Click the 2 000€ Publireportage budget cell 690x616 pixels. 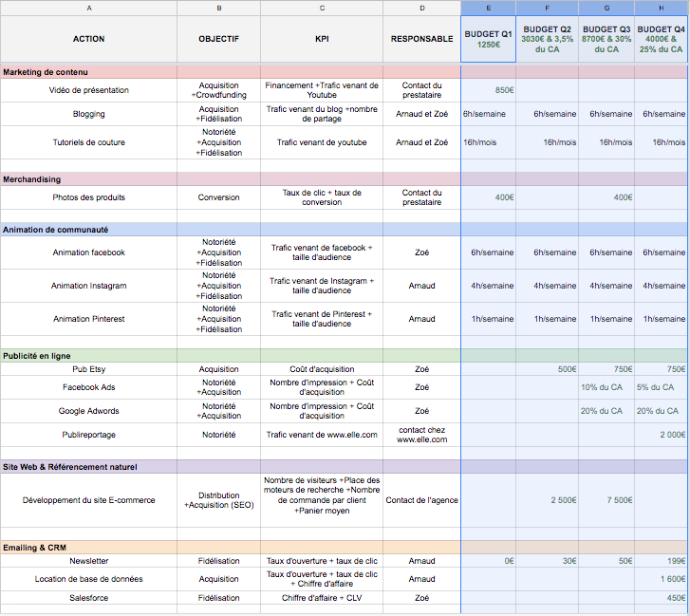(662, 435)
